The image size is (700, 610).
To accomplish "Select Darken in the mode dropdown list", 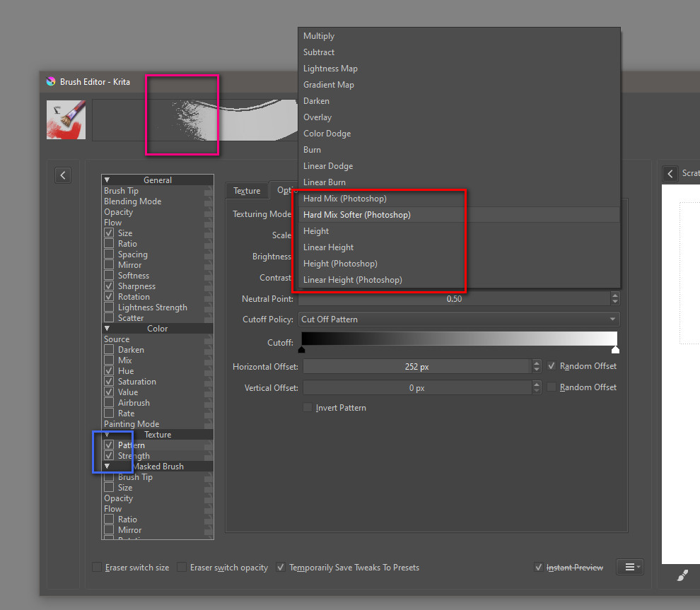I will (x=459, y=101).
